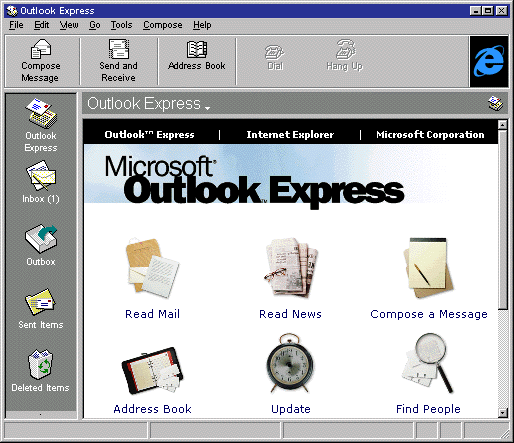The width and height of the screenshot is (514, 443).
Task: Open the Go menu
Action: [x=95, y=25]
